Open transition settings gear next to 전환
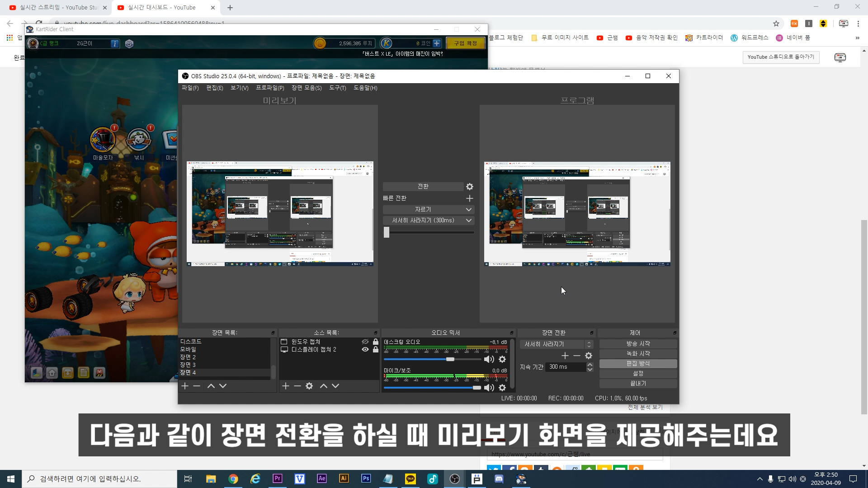 (470, 187)
